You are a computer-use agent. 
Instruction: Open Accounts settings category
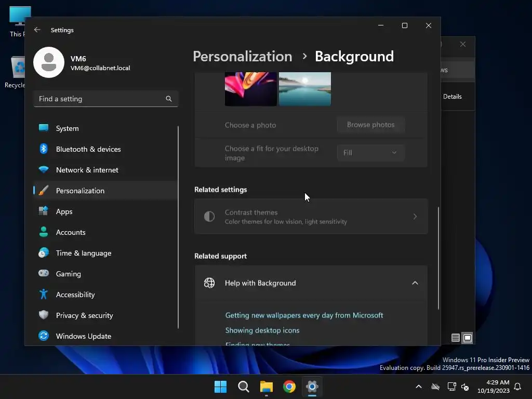pyautogui.click(x=105, y=232)
